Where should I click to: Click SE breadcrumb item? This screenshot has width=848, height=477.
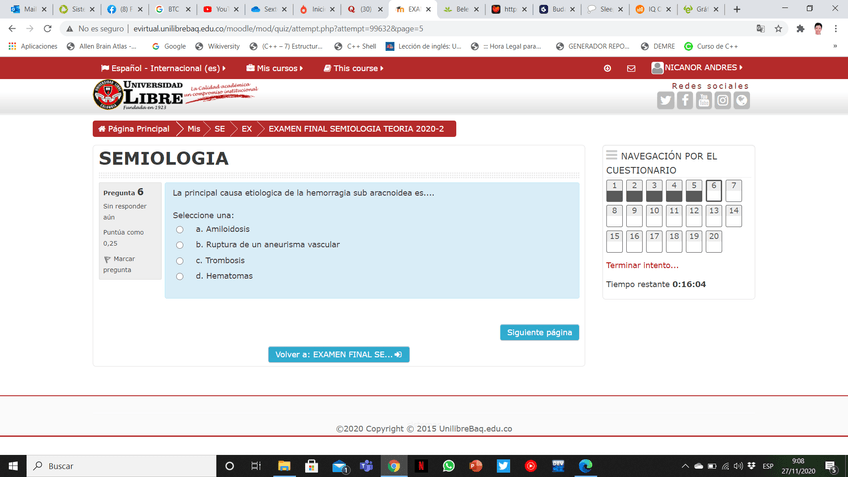220,129
